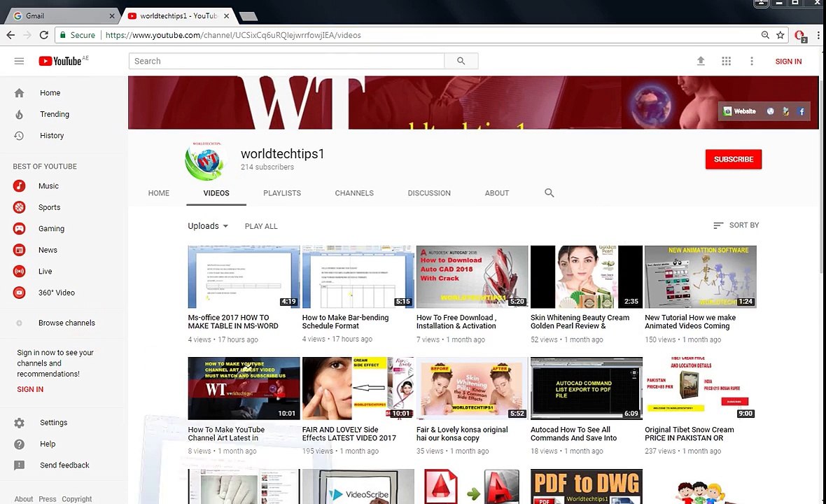Screen dimensions: 826x504
Task: Click the Trending flame icon
Action: [19, 114]
